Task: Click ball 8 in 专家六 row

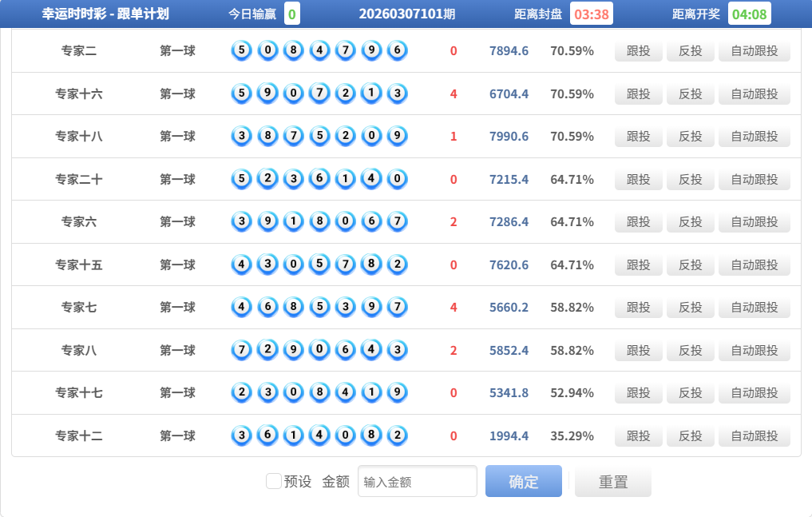Action: coord(319,222)
